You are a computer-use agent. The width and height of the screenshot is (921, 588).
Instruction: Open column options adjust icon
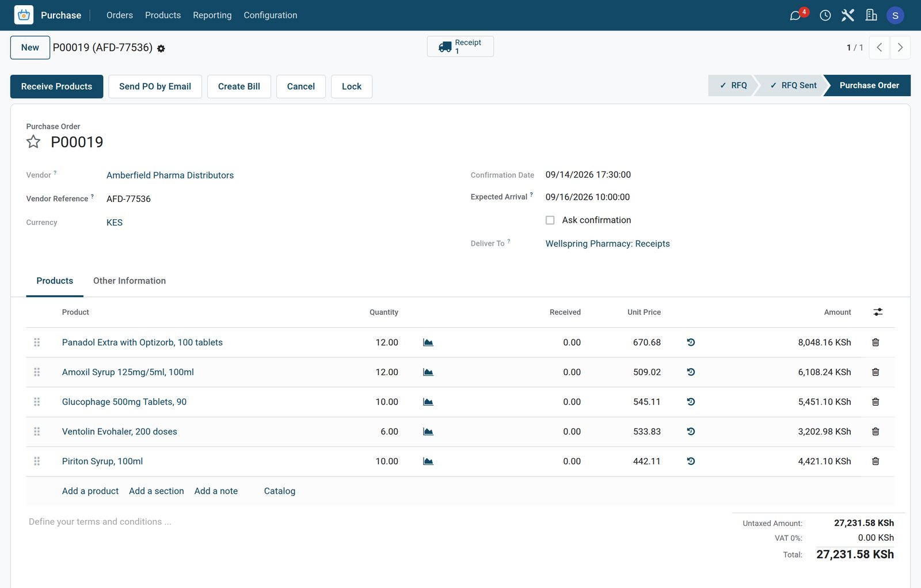tap(878, 312)
